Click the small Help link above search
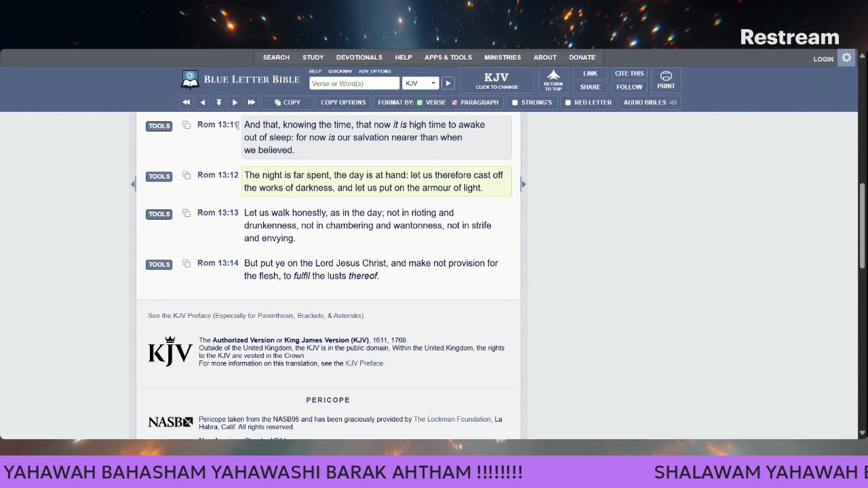Screen dimensions: 868x488 click(315, 71)
